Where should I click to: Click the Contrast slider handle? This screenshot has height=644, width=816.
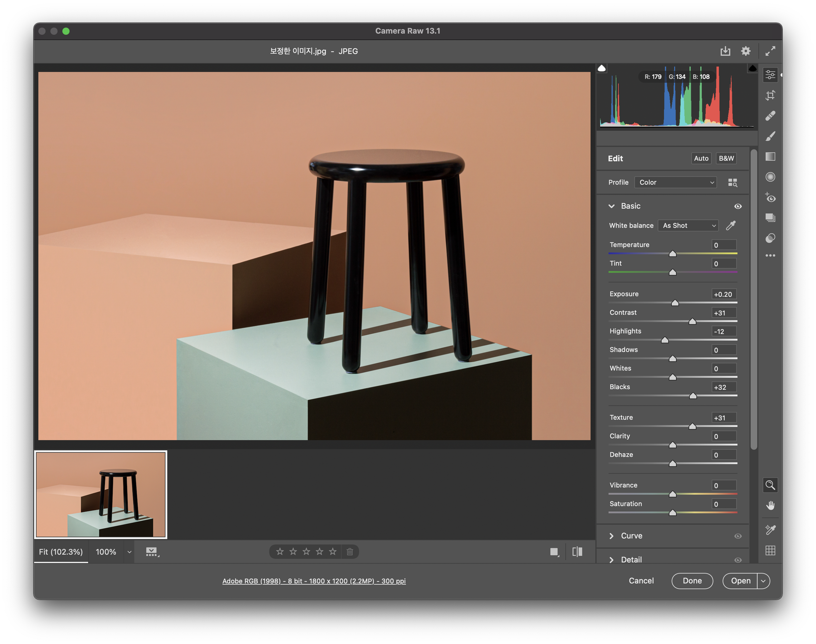tap(692, 321)
